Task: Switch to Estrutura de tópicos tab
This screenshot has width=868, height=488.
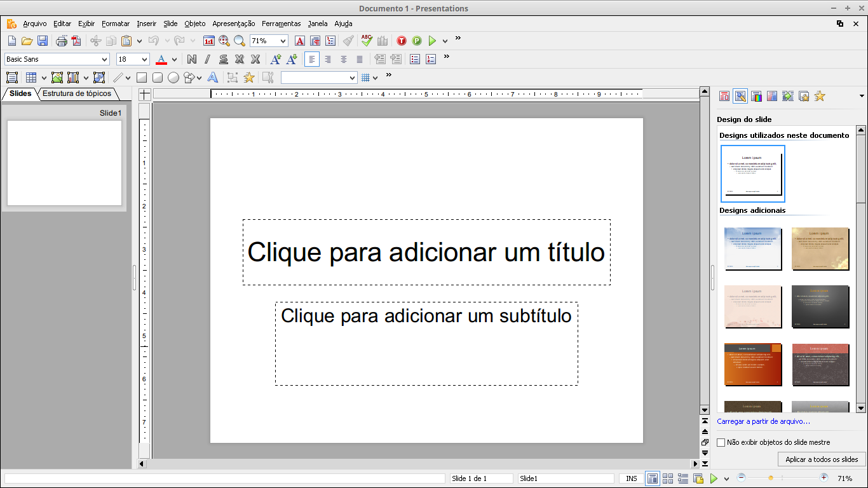Action: [77, 93]
